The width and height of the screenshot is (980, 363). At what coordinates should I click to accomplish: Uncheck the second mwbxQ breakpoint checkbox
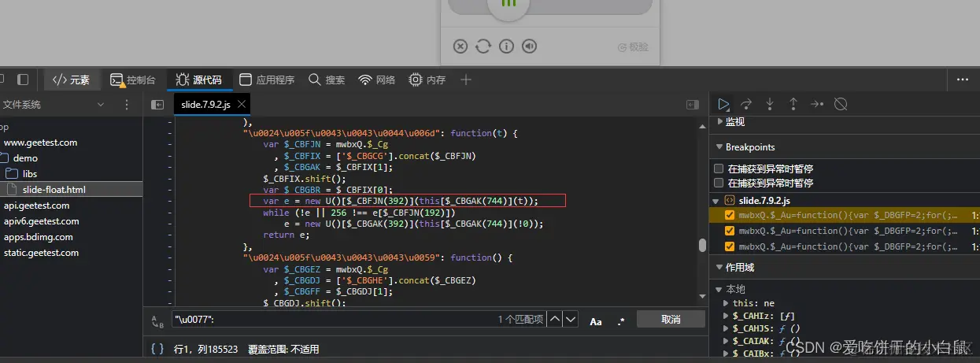click(x=730, y=231)
